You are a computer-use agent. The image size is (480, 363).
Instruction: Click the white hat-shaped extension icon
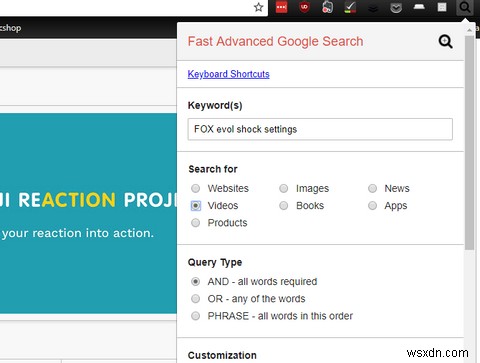pyautogui.click(x=419, y=7)
